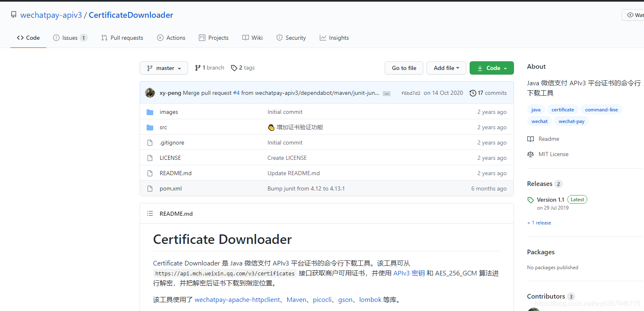The height and width of the screenshot is (311, 644).
Task: Open Version 1.1 release
Action: click(x=550, y=200)
